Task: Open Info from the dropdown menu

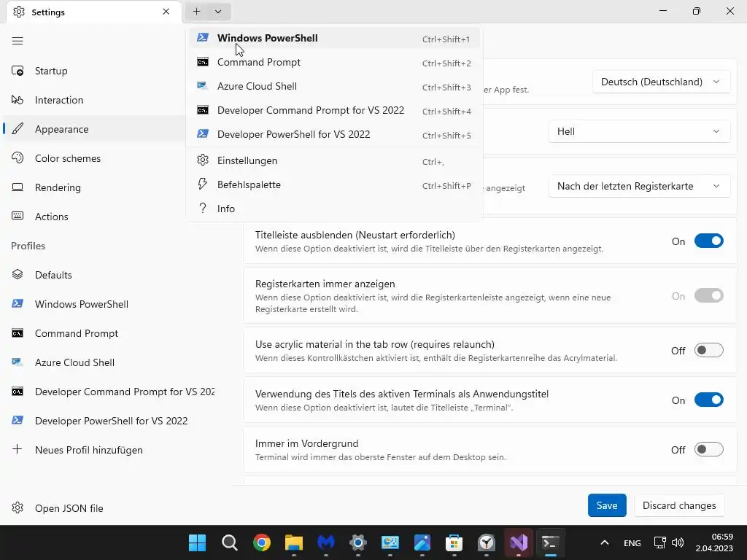Action: point(334,209)
